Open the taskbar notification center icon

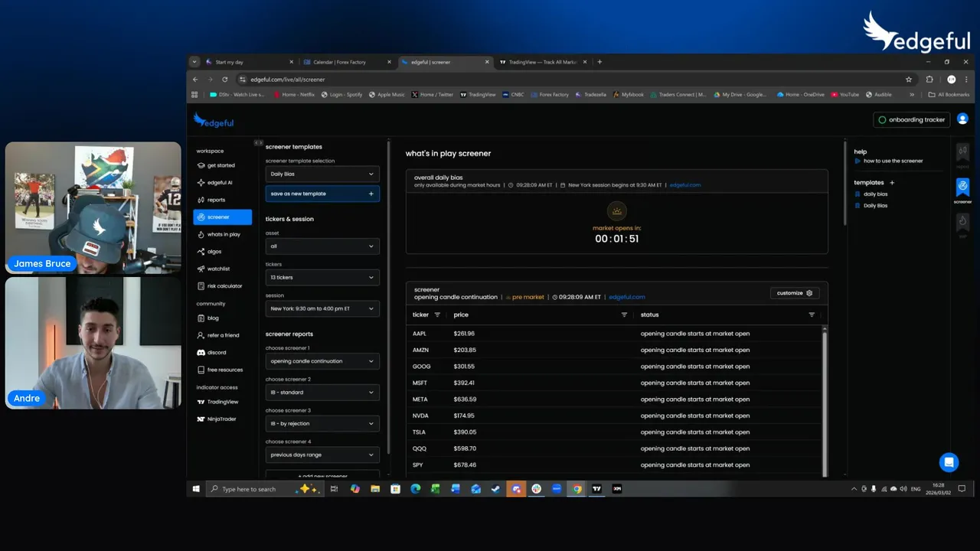click(x=962, y=489)
